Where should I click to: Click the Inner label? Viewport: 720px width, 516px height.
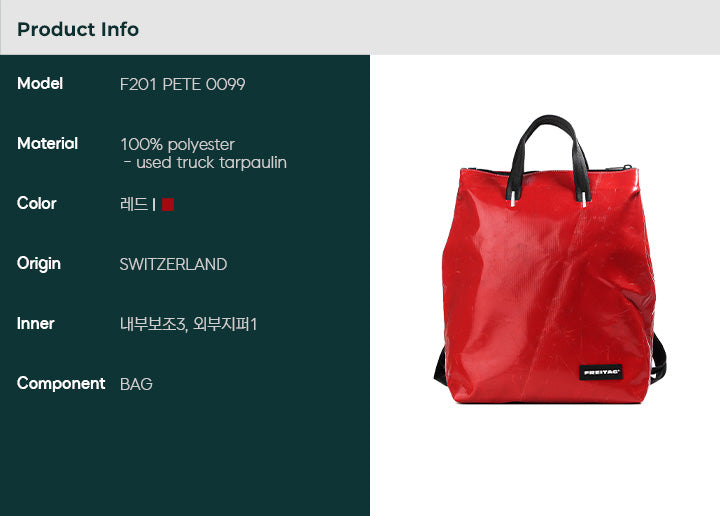click(x=35, y=324)
